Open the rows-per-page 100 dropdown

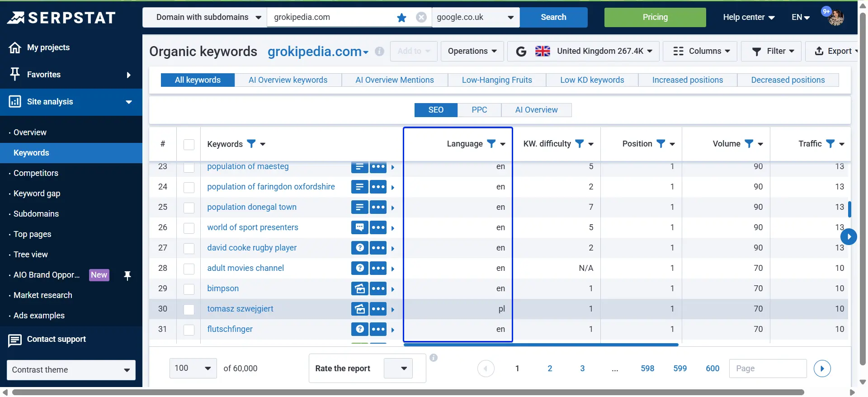193,369
